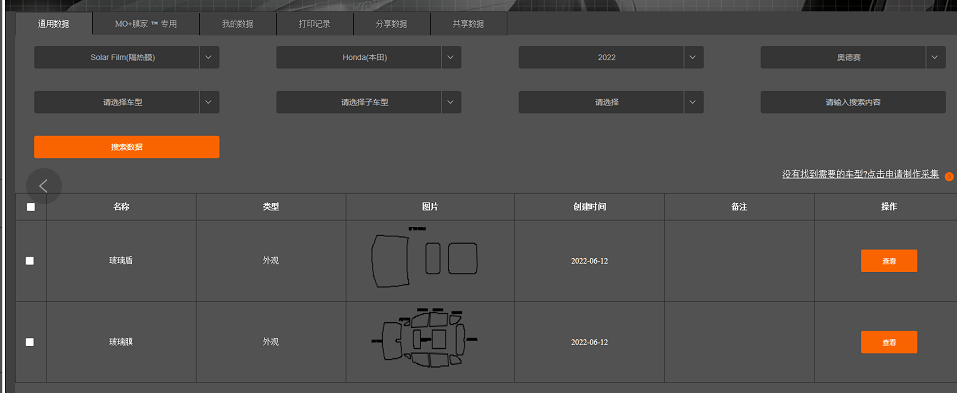This screenshot has height=393, width=957.
Task: Click the orange arrow icon beside request link
Action: (949, 176)
